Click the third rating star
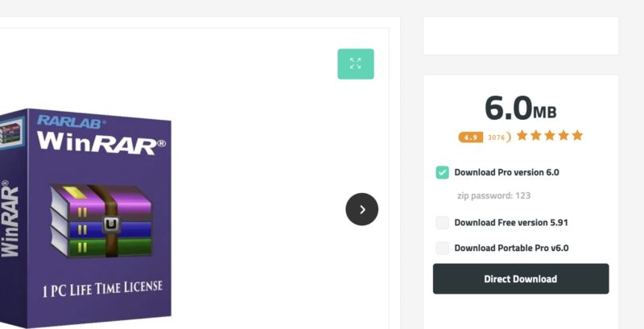This screenshot has height=329, width=644. coord(550,136)
